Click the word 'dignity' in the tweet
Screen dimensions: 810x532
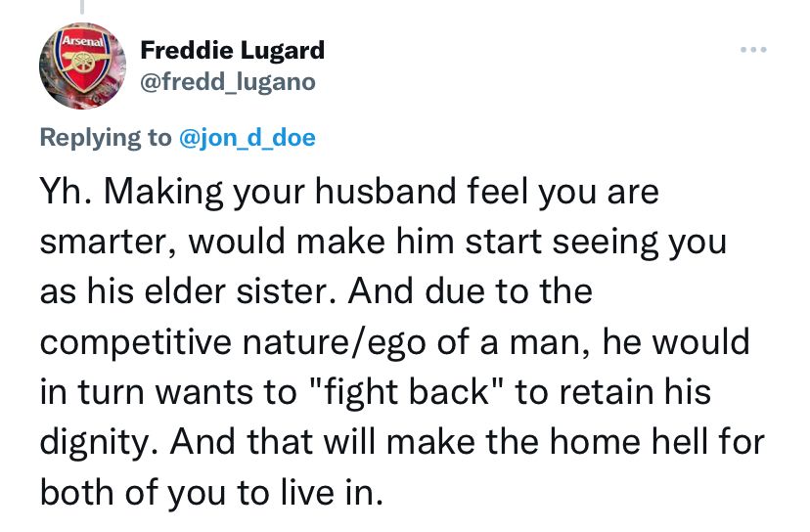pyautogui.click(x=94, y=443)
